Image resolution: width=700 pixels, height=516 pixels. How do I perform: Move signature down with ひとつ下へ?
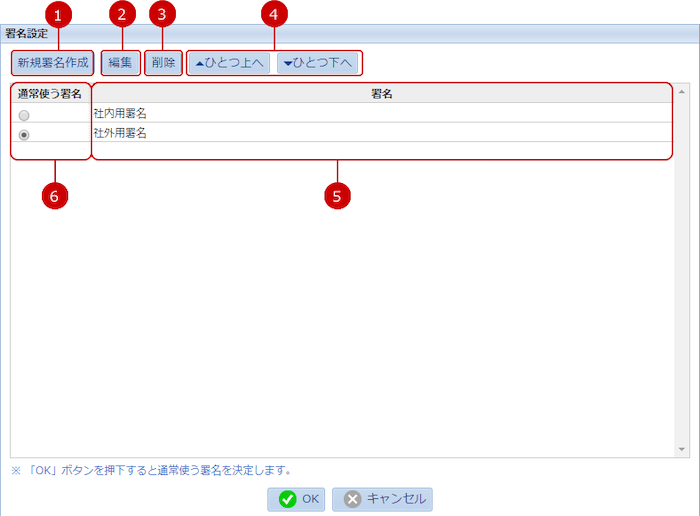pos(318,63)
